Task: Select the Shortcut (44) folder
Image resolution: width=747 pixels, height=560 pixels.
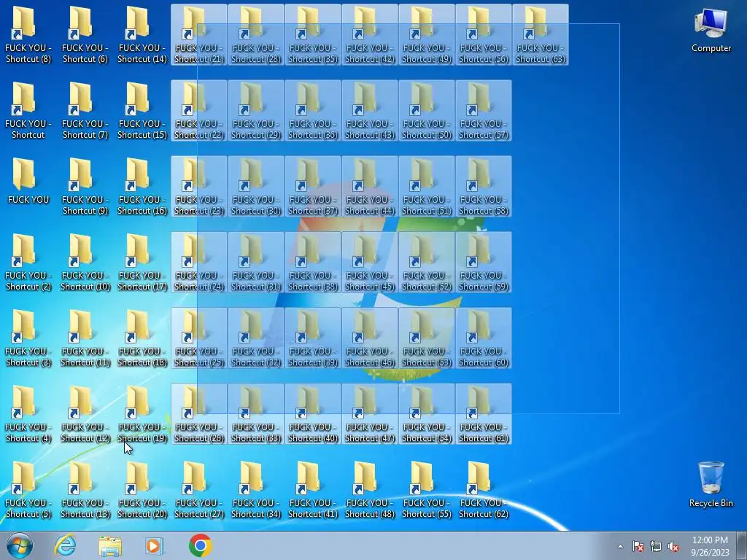Action: pyautogui.click(x=370, y=186)
